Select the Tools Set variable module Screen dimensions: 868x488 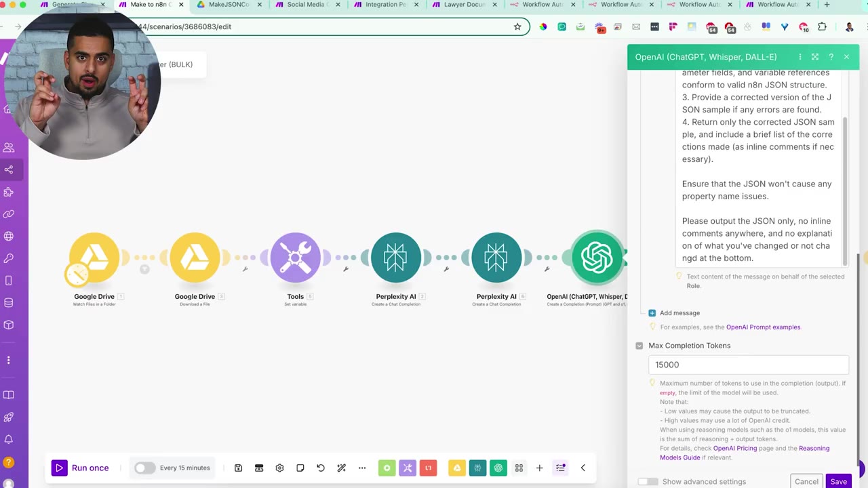tap(296, 258)
